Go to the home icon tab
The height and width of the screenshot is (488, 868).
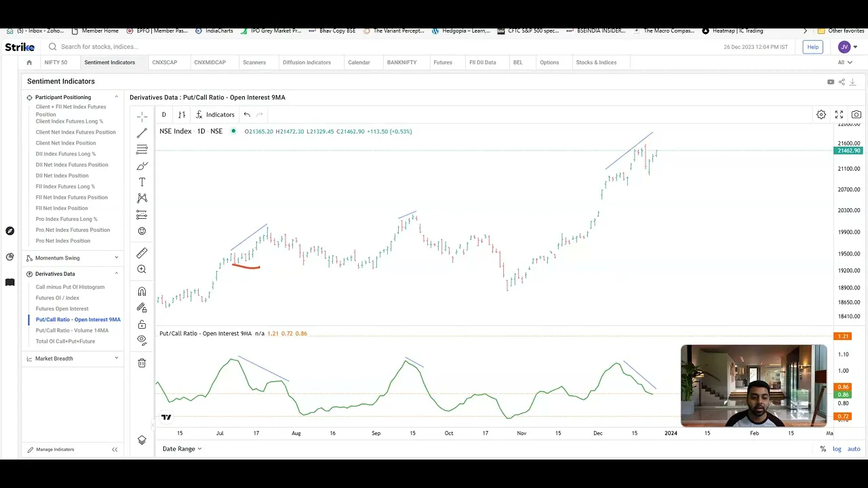pos(29,62)
